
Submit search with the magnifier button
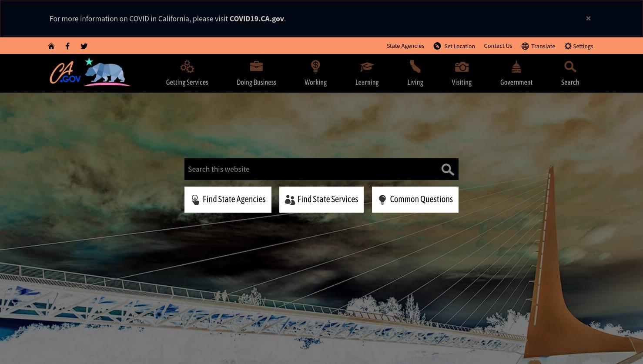pyautogui.click(x=448, y=170)
